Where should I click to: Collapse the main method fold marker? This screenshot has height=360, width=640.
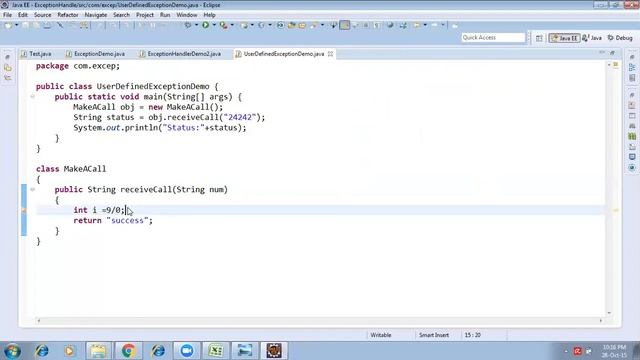tap(32, 97)
